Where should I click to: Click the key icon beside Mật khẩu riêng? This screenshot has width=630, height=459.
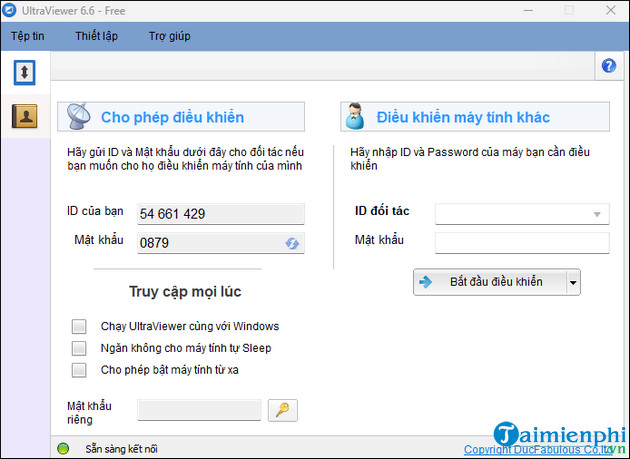pos(283,409)
